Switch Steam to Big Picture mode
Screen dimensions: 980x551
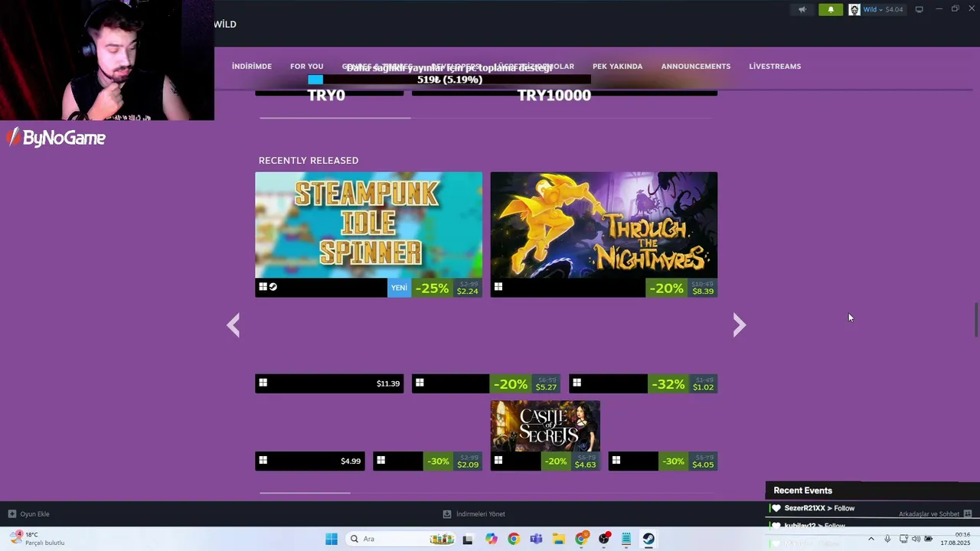coord(919,9)
